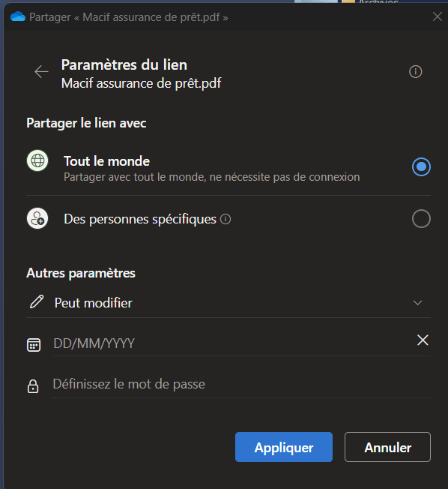Click the padlock password icon
This screenshot has height=489, width=448.
coord(33,386)
